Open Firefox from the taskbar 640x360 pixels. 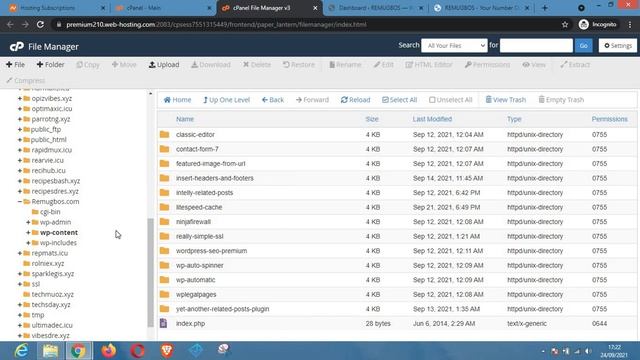pyautogui.click(x=109, y=351)
